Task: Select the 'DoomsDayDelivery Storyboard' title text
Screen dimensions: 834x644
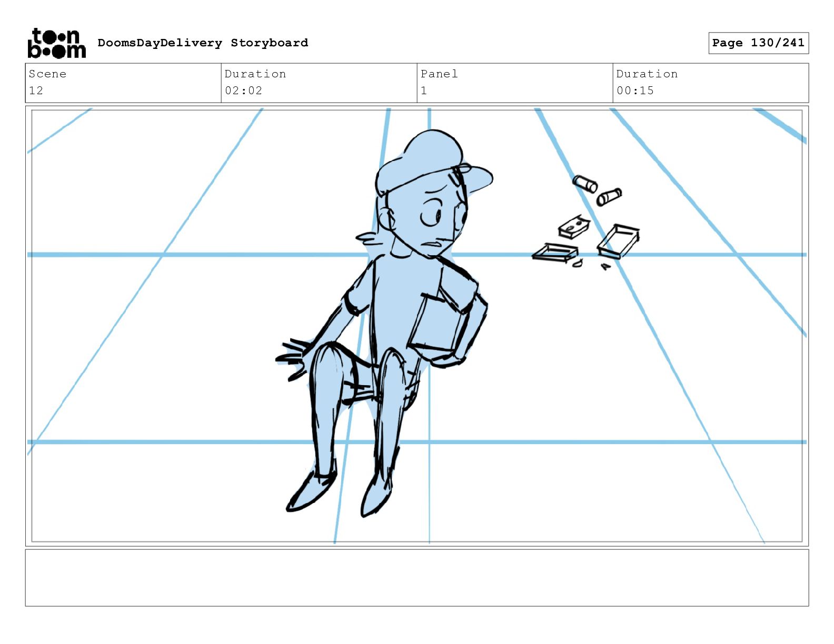Action: [203, 43]
